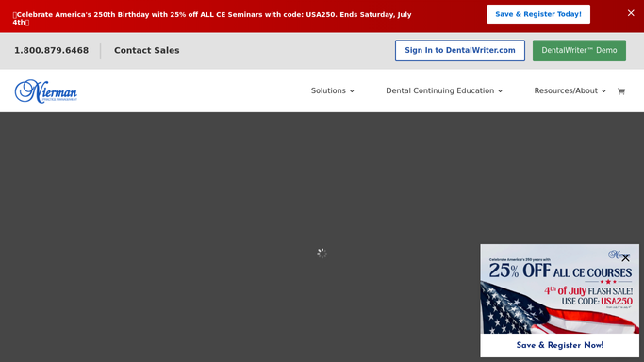Screen dimensions: 644x362
Task: Click the loading spinner in hero area
Action: pyautogui.click(x=322, y=254)
